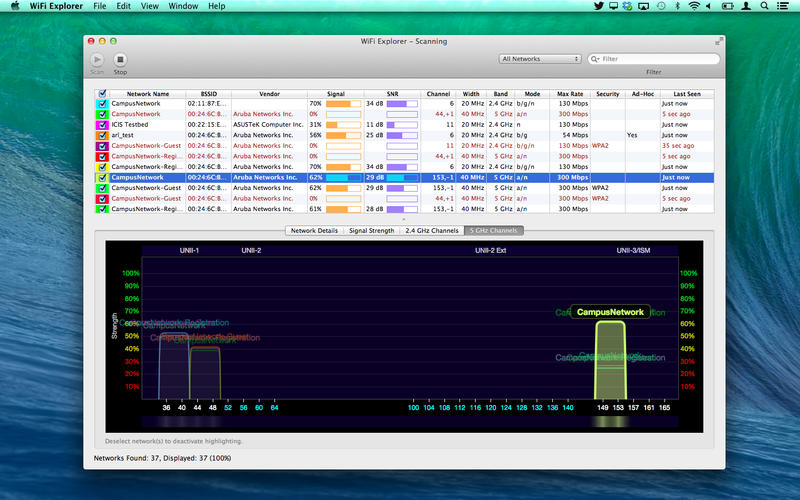This screenshot has width=800, height=500.
Task: Click channel 165 label on graph axis
Action: tap(664, 408)
